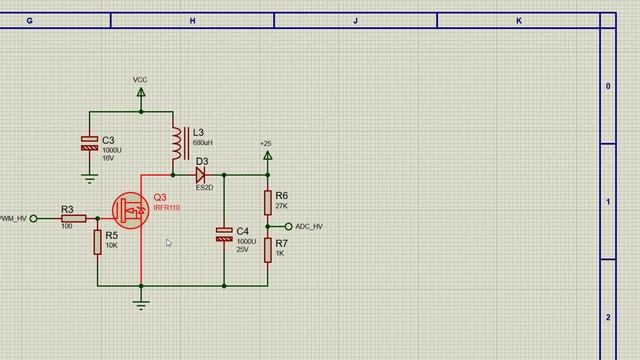Click the 680uH inductor value
The height and width of the screenshot is (360, 640).
click(x=202, y=143)
